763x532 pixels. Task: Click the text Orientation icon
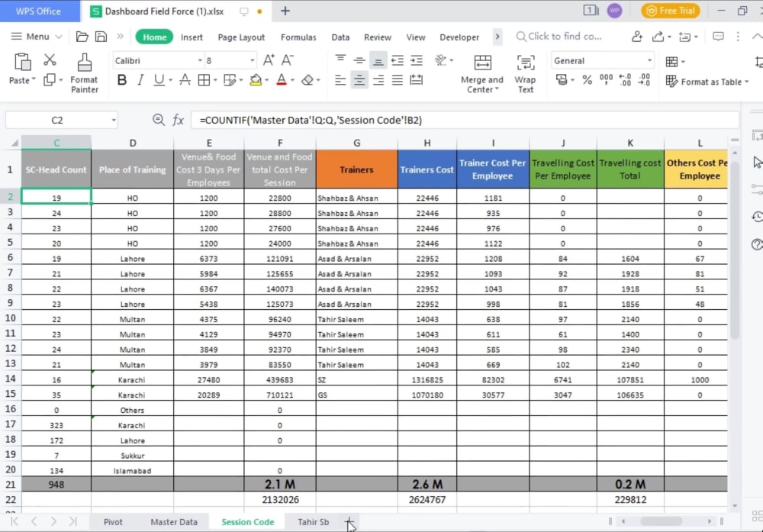440,60
